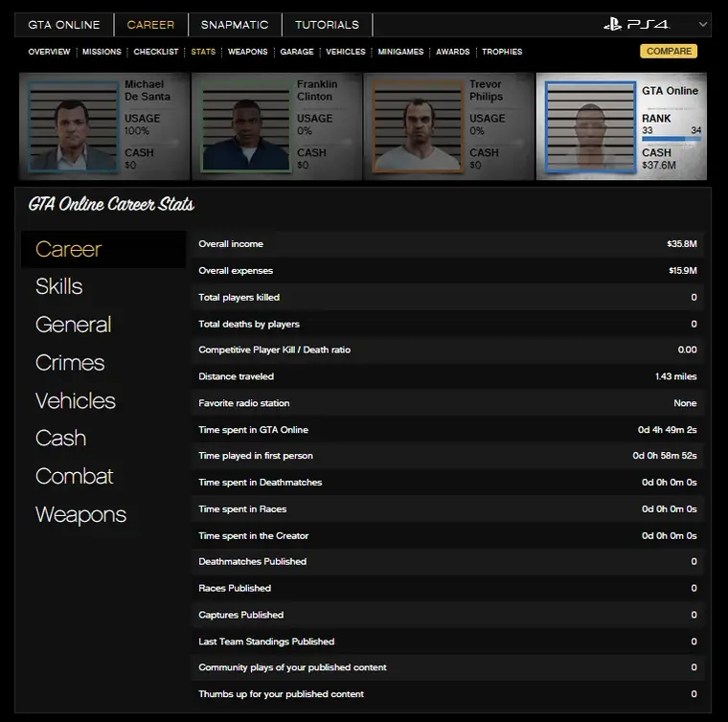Click the Overall expenses row
Image resolution: width=728 pixels, height=722 pixels.
(x=447, y=271)
